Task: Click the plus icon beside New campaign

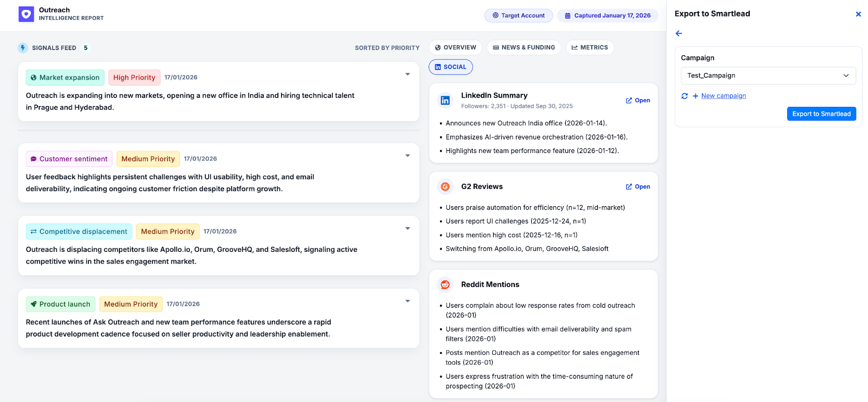Action: (x=695, y=96)
